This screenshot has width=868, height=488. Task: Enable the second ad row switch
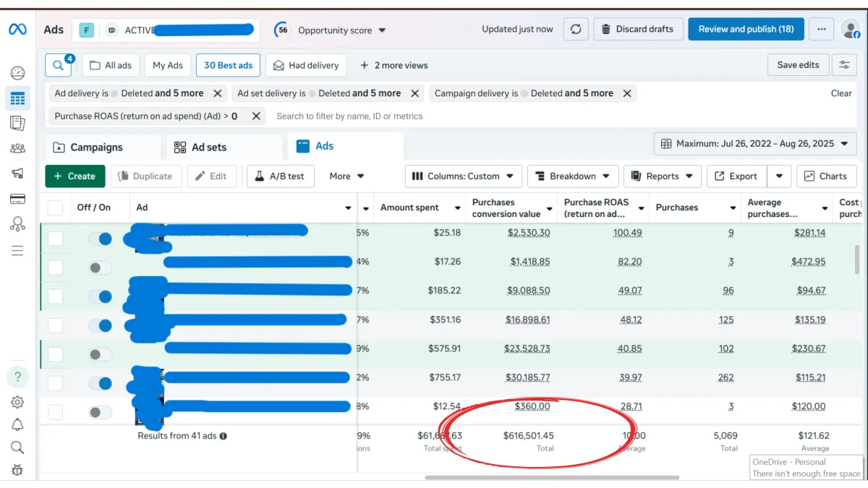(x=101, y=267)
